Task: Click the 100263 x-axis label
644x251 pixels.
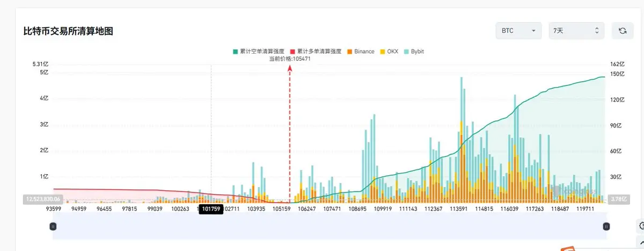Action: pos(181,209)
